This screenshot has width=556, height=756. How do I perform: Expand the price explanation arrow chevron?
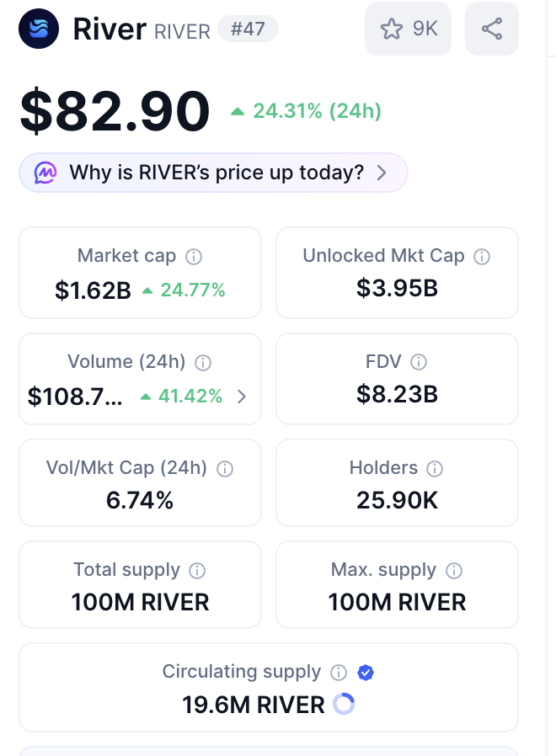(382, 173)
